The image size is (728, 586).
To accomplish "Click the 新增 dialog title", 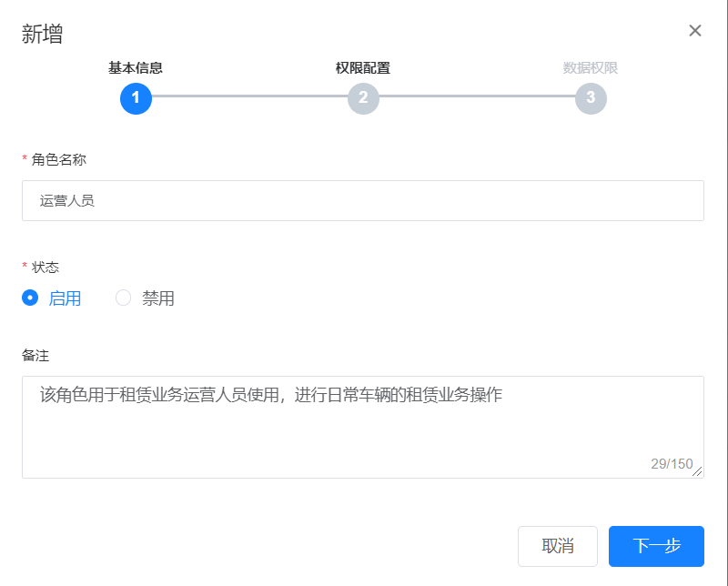I will click(43, 35).
